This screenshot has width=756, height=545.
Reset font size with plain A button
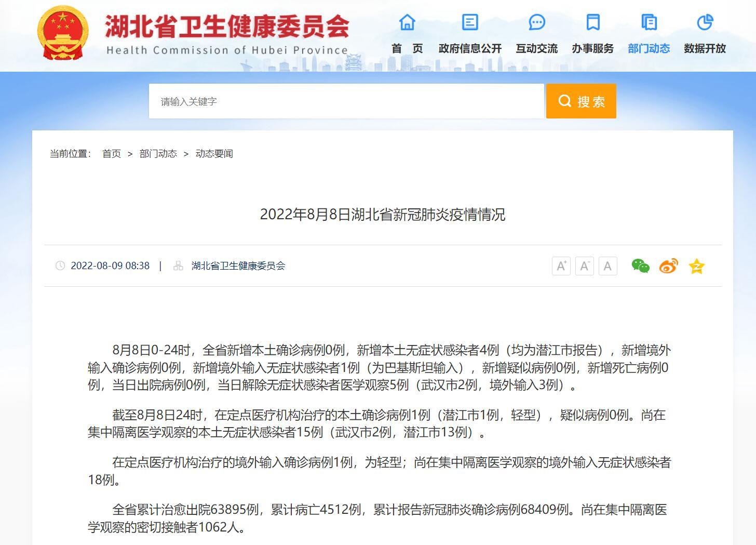coord(607,266)
